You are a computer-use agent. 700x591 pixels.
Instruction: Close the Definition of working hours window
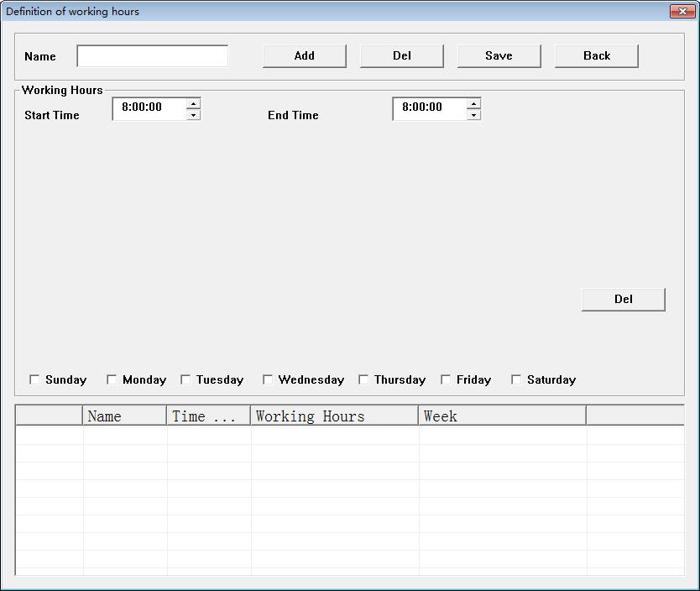680,11
